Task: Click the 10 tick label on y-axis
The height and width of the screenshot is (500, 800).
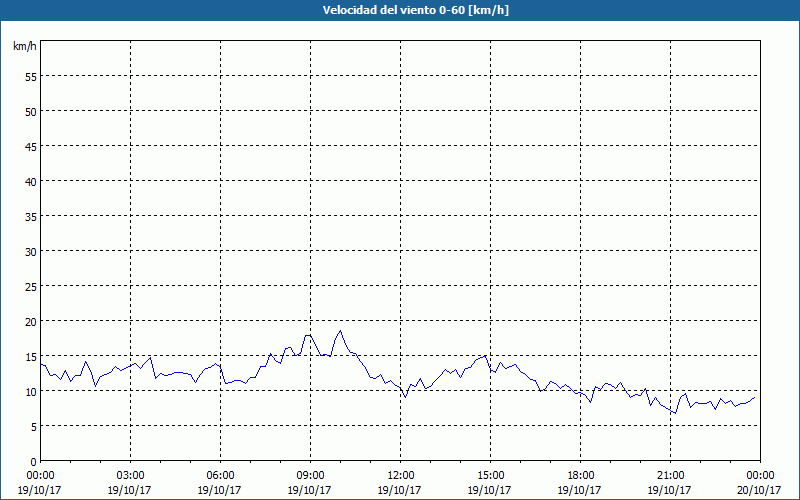Action: (30, 391)
